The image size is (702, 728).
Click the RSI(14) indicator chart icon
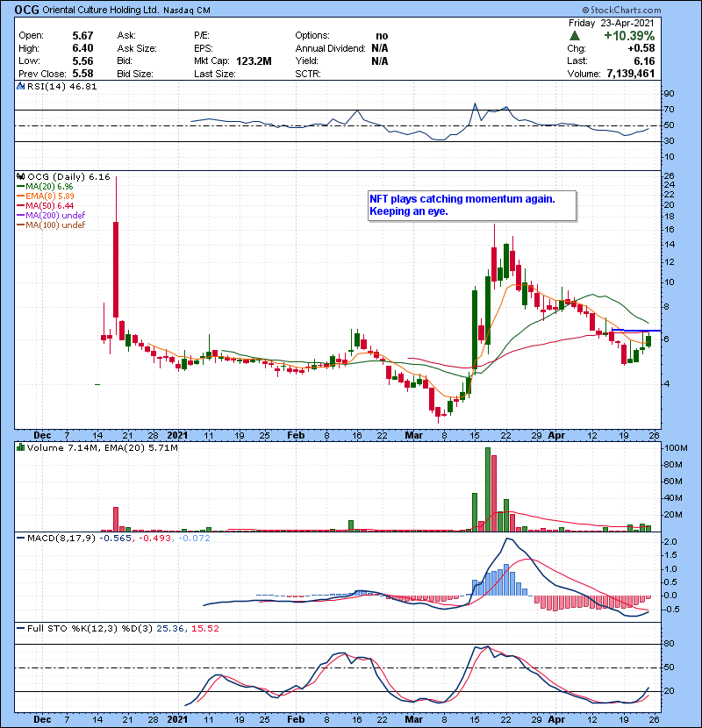[20, 86]
